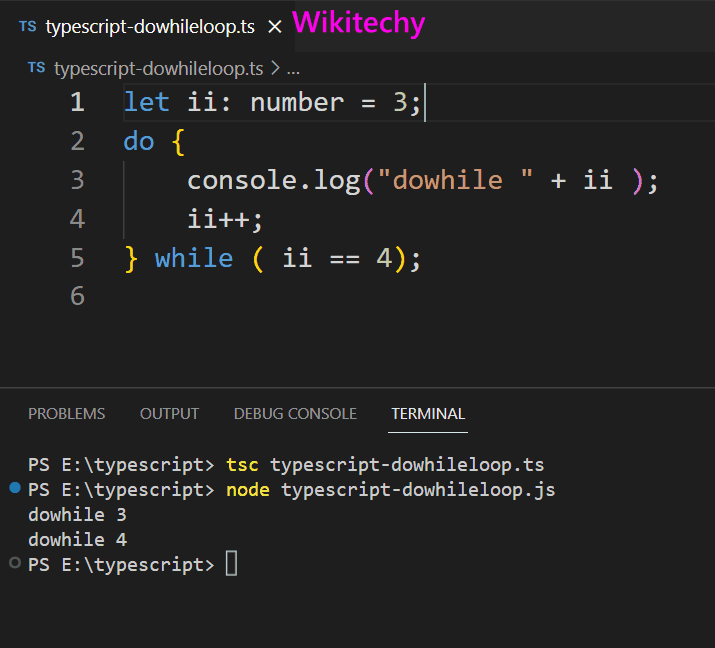This screenshot has width=715, height=648.
Task: Select the TERMINAL panel tab
Action: [x=428, y=414]
